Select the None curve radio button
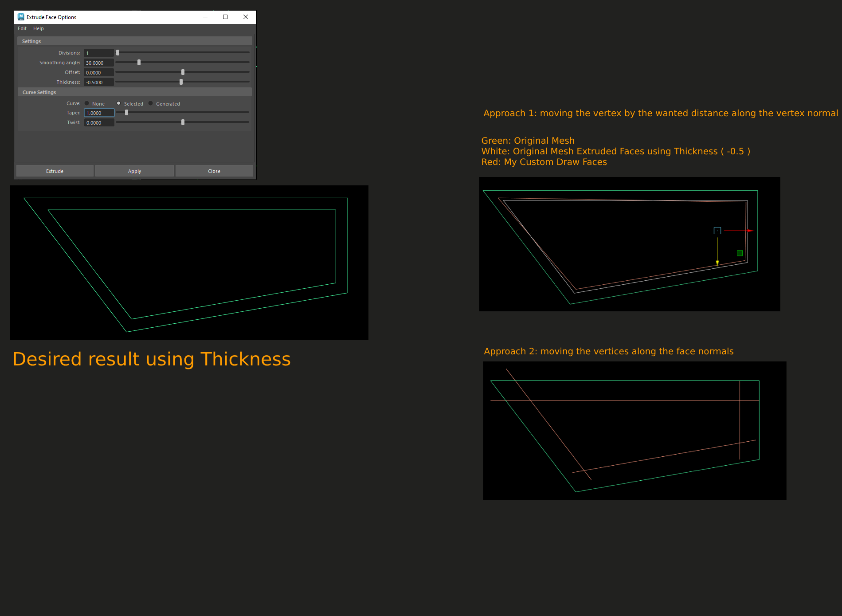This screenshot has height=616, width=842. pos(87,103)
